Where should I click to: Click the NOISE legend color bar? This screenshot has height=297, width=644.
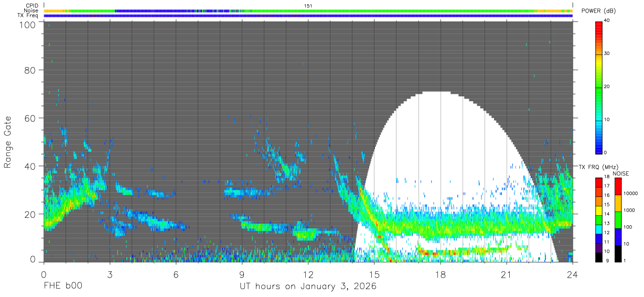617,219
